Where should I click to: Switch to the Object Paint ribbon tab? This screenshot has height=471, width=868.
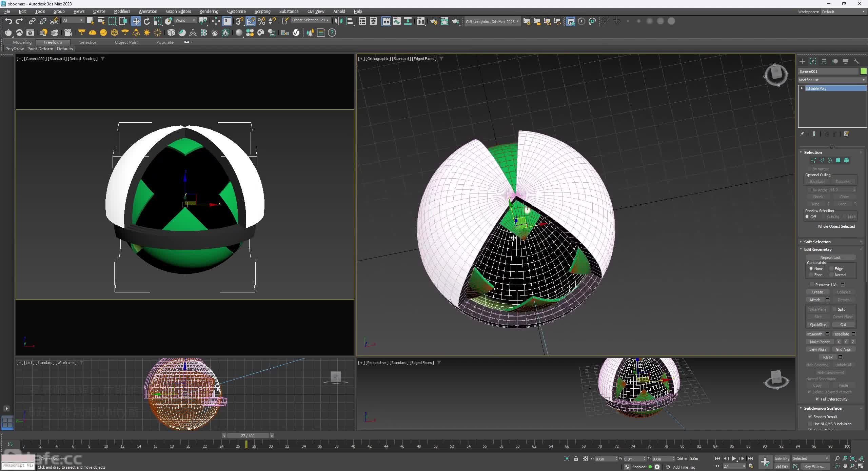[x=126, y=42]
